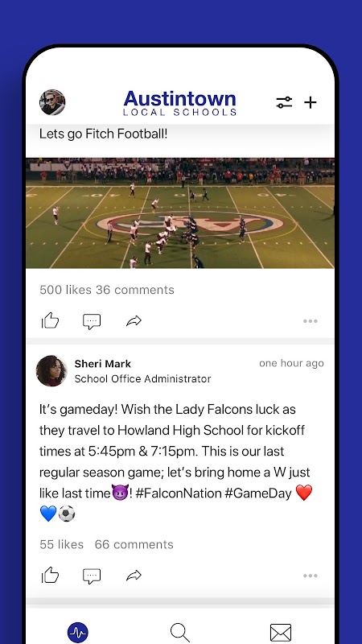View Sheri Mark's profile picture
This screenshot has height=644, width=362.
[x=51, y=371]
